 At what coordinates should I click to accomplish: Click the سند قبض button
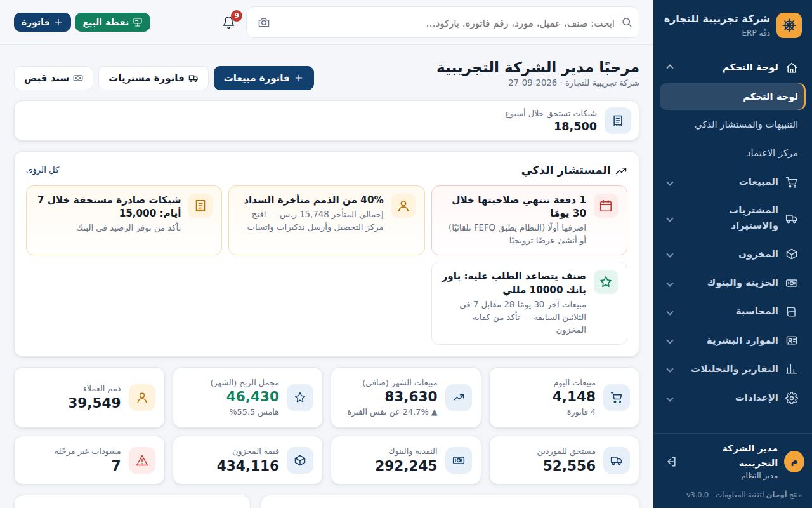[53, 78]
